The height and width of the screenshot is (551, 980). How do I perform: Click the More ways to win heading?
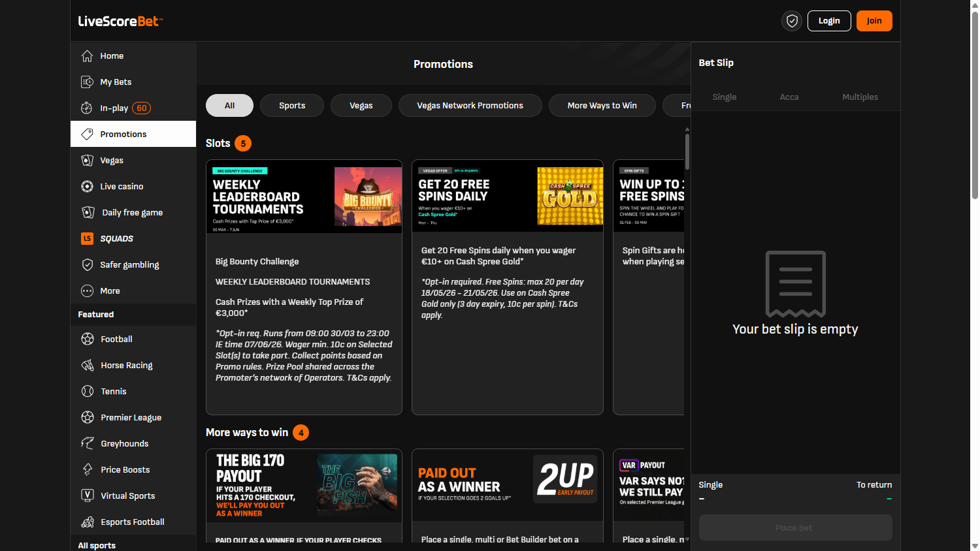247,432
